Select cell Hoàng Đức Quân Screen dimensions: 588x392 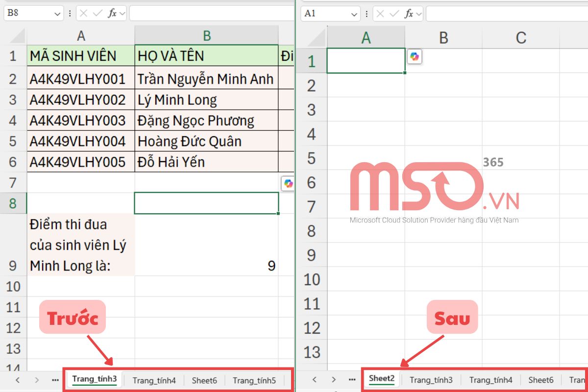[x=207, y=141]
